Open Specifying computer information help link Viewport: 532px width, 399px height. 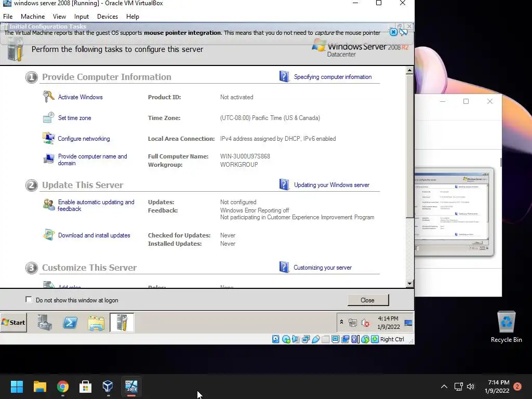pos(332,77)
